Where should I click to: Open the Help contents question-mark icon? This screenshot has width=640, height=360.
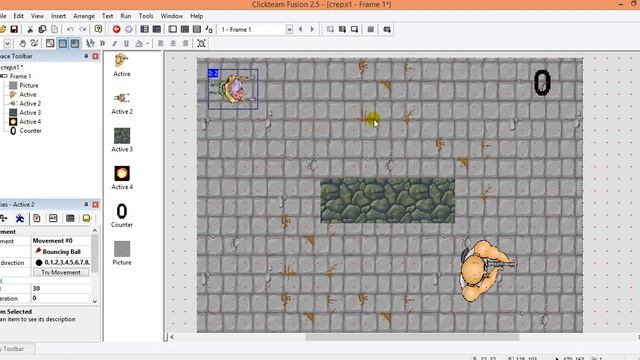(x=98, y=29)
